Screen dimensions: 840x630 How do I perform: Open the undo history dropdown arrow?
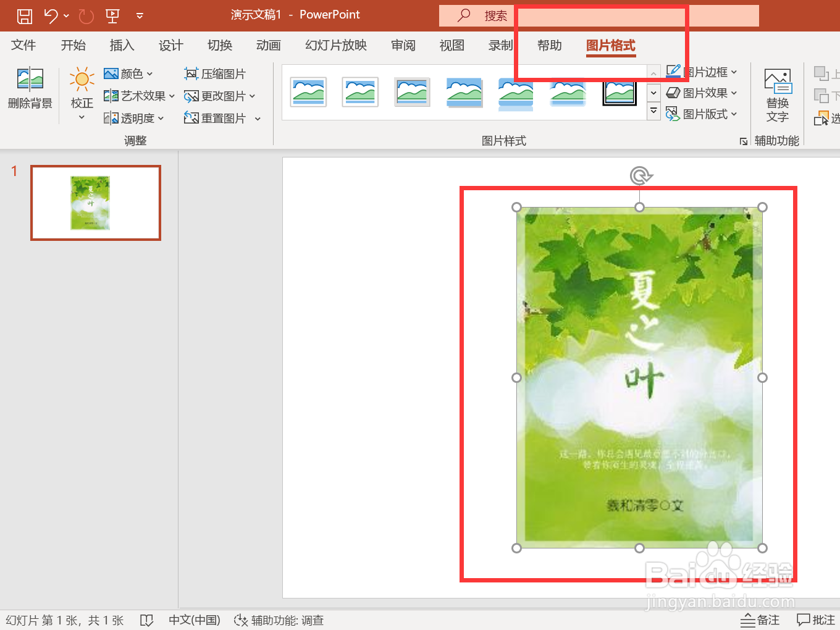(66, 16)
